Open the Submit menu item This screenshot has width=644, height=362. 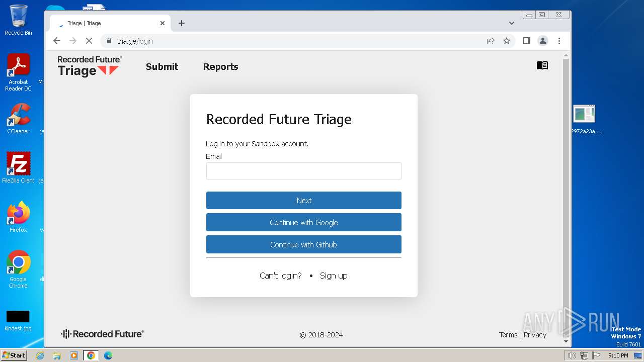tap(162, 67)
